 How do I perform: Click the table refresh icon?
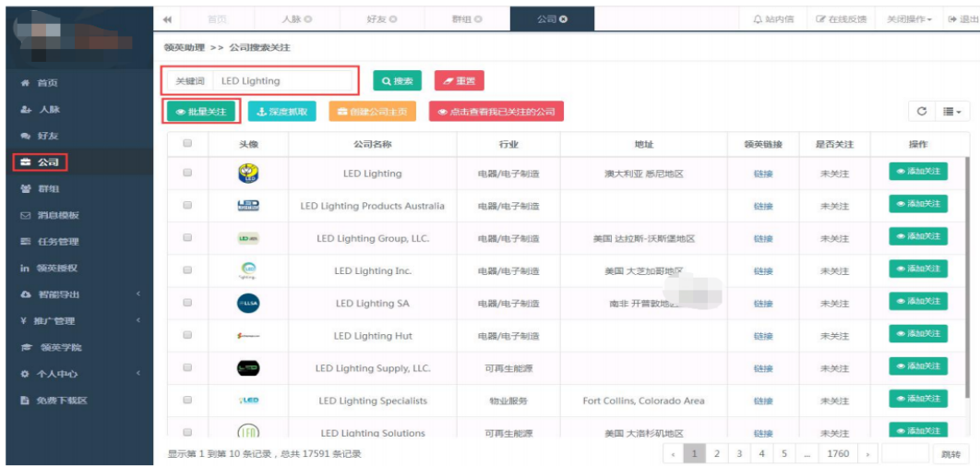[921, 112]
